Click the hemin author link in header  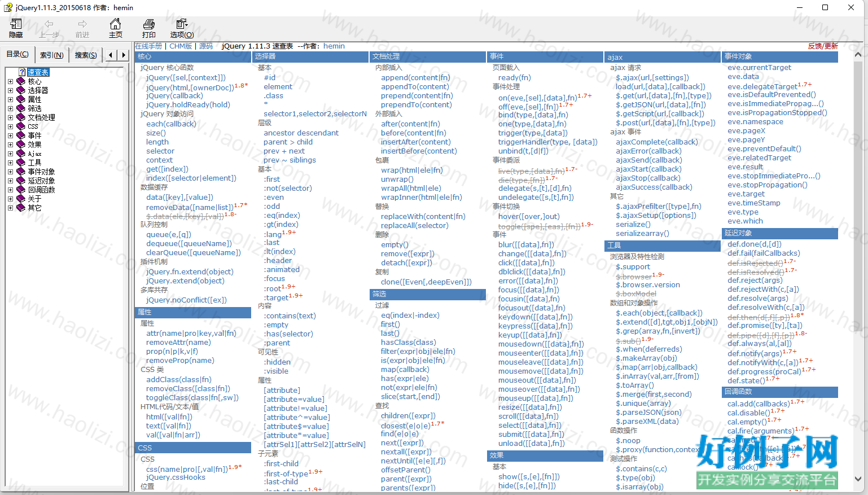[334, 46]
